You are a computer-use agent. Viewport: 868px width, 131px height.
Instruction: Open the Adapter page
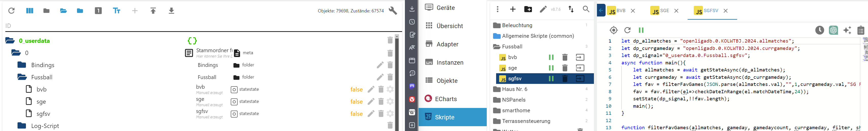click(x=447, y=44)
